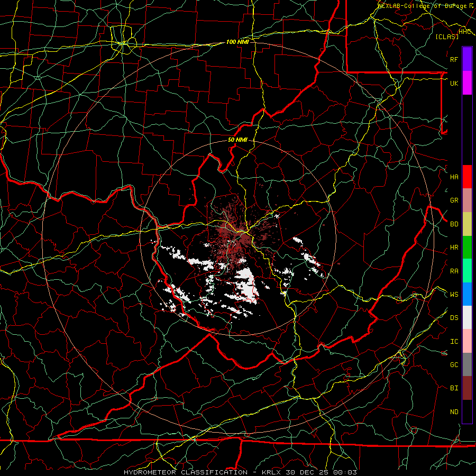This screenshot has width=476, height=476.
Task: Click the DS legend label
Action: (x=454, y=318)
